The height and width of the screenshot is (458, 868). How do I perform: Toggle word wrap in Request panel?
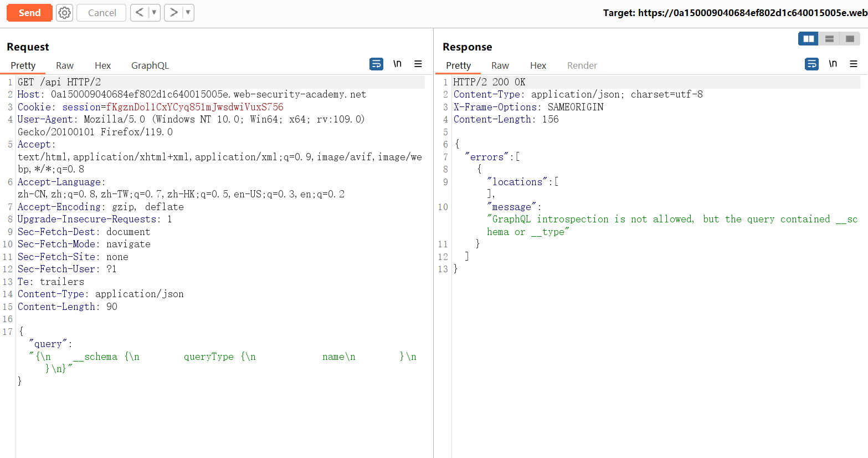pos(376,64)
